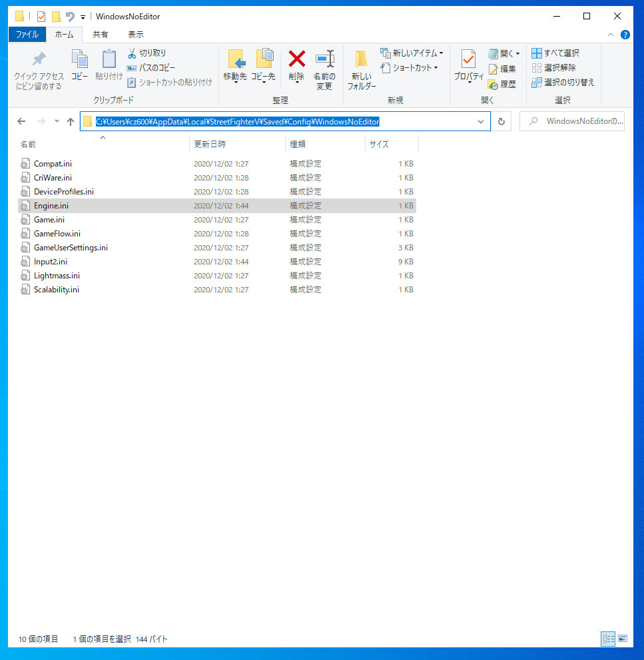Click the address bar path field
This screenshot has width=644, height=660.
[x=285, y=122]
